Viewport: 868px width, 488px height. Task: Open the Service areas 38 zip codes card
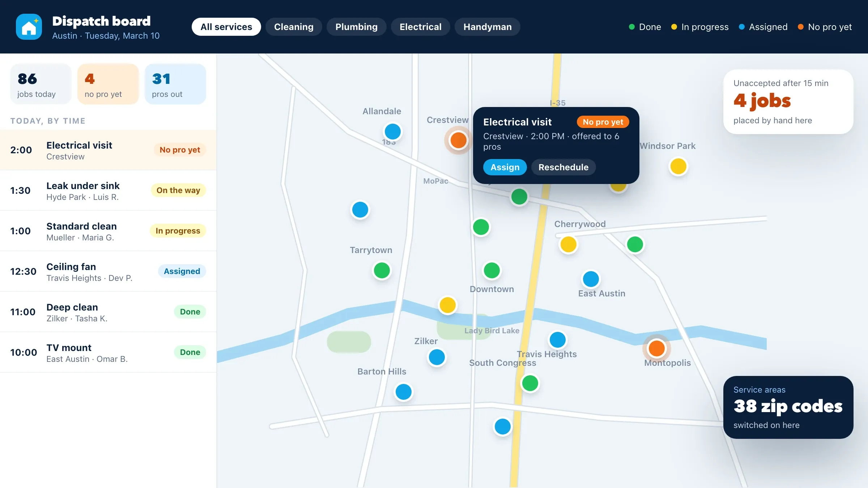788,407
